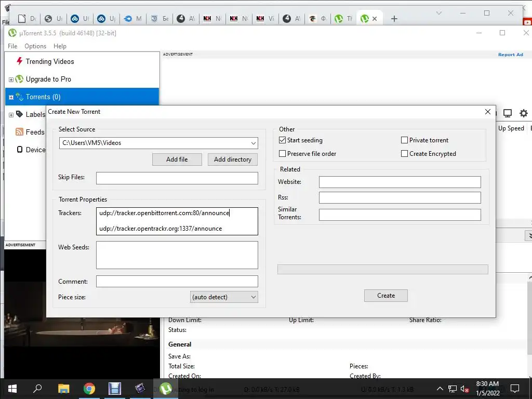Open the µTorrent settings gear icon
The image size is (532, 399).
524,113
